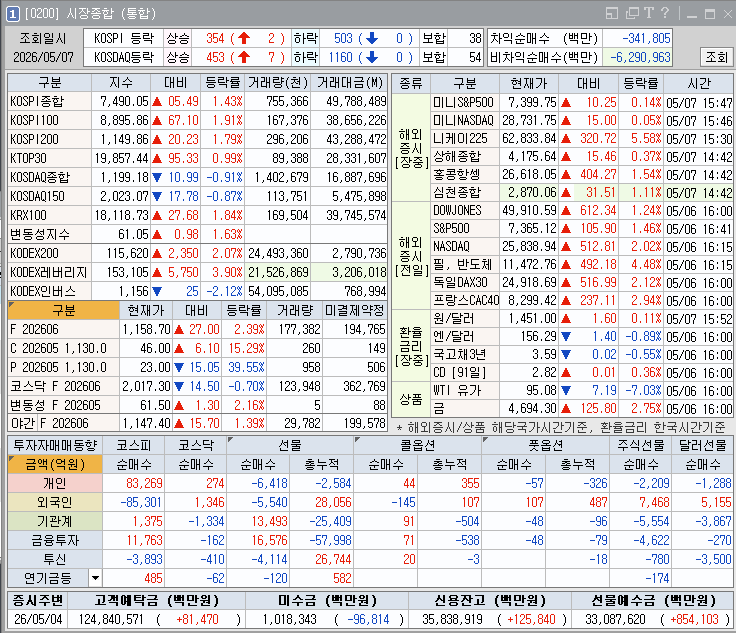
Task: Click the 고객예탁금 value 124,840,571
Action: [x=111, y=619]
